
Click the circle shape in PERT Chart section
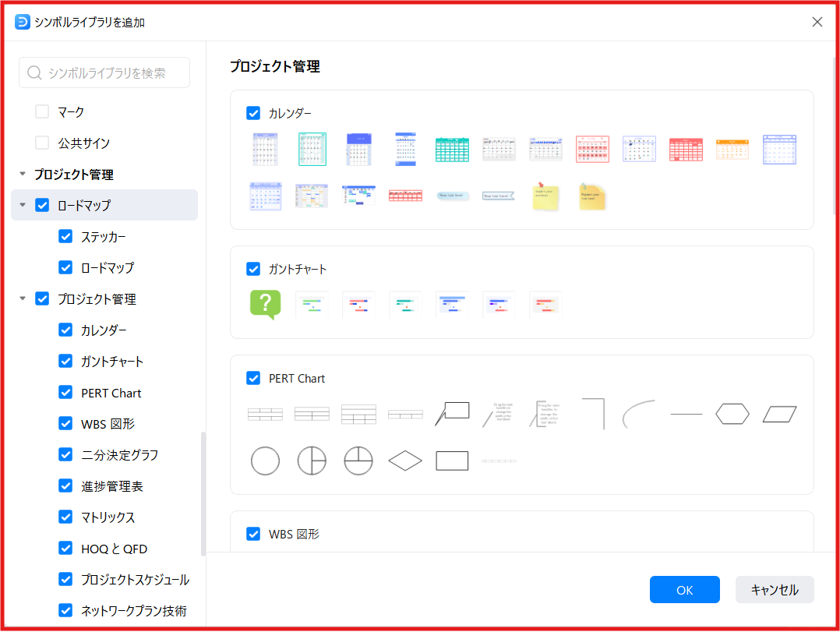pos(265,461)
